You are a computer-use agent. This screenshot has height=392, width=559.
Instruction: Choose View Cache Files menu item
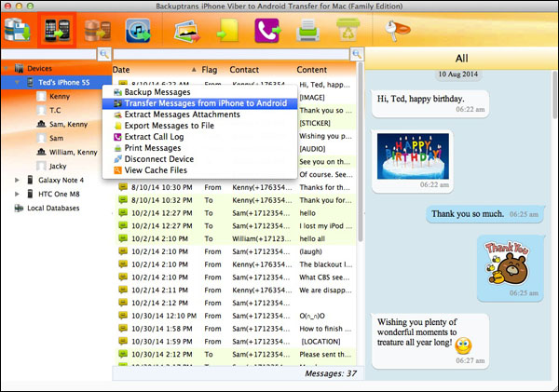199,170
